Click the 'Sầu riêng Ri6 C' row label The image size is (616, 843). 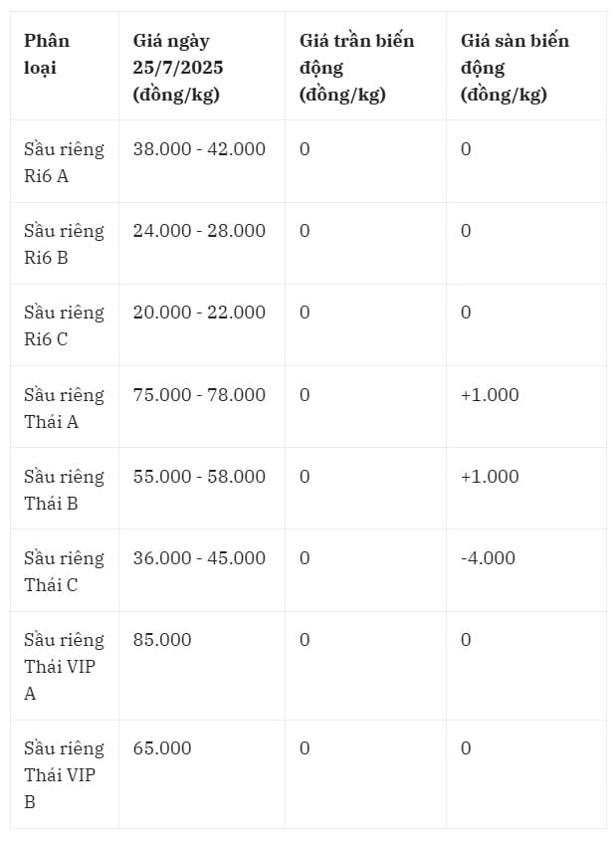(64, 325)
